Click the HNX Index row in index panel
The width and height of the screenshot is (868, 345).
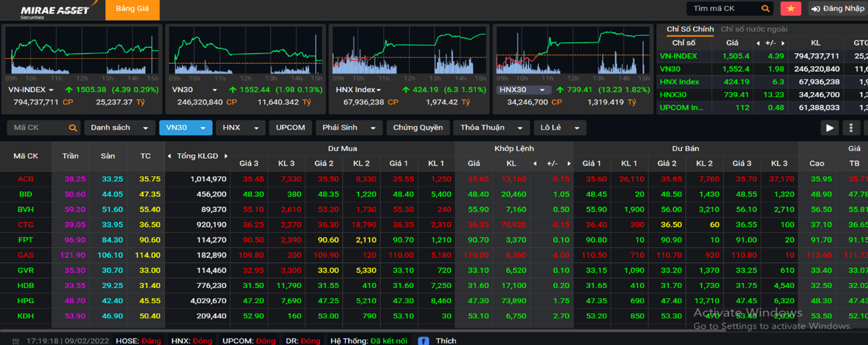pyautogui.click(x=762, y=82)
